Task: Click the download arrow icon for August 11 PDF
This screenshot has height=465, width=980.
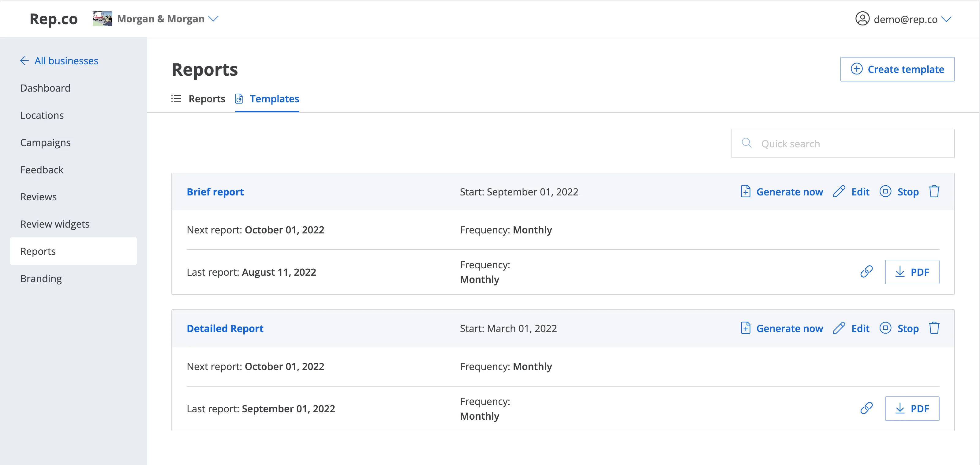Action: point(900,271)
